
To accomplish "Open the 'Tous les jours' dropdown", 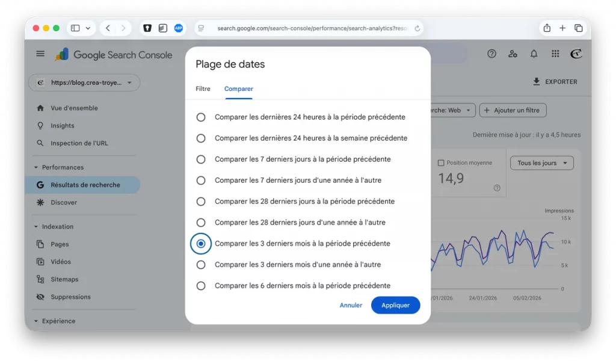I will (541, 162).
